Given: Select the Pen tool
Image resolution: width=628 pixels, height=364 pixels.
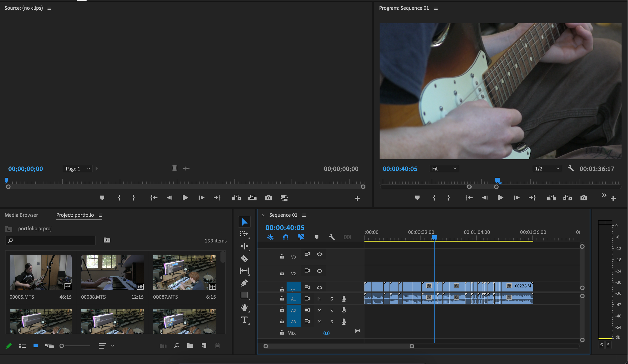Looking at the screenshot, I should [x=244, y=283].
